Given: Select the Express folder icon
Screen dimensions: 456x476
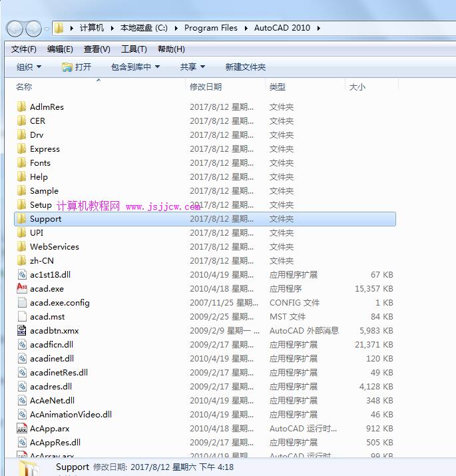Looking at the screenshot, I should click(21, 148).
